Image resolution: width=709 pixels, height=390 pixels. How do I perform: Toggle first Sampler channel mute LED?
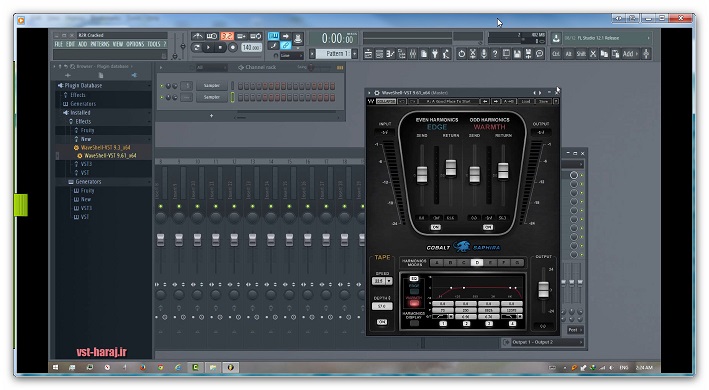pos(161,85)
